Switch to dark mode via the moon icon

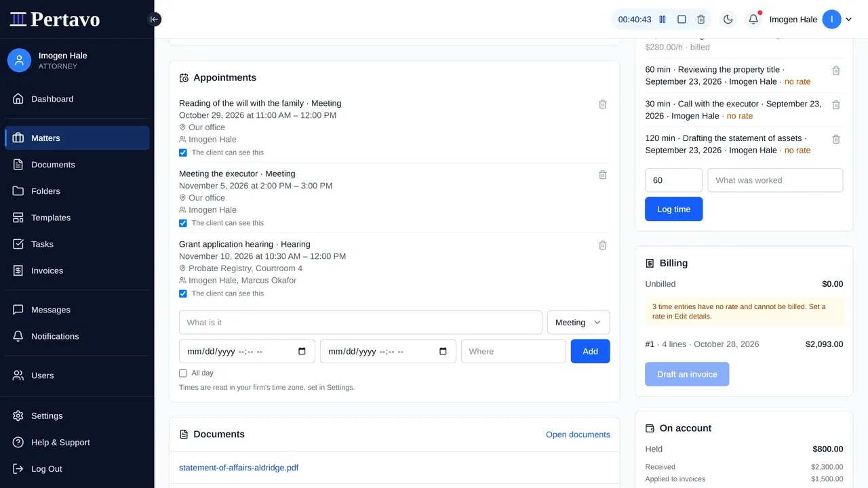[728, 20]
